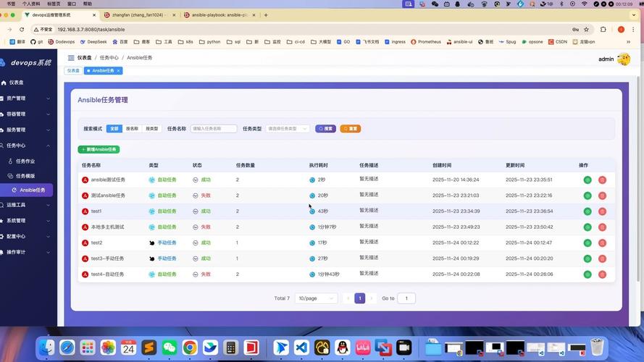
Task: Open Finder from the dock
Action: (46, 348)
